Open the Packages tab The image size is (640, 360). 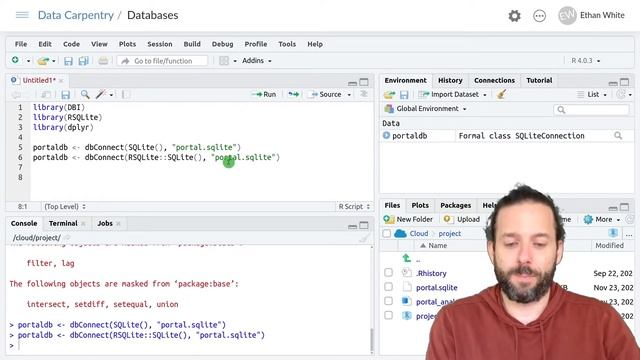pos(456,205)
